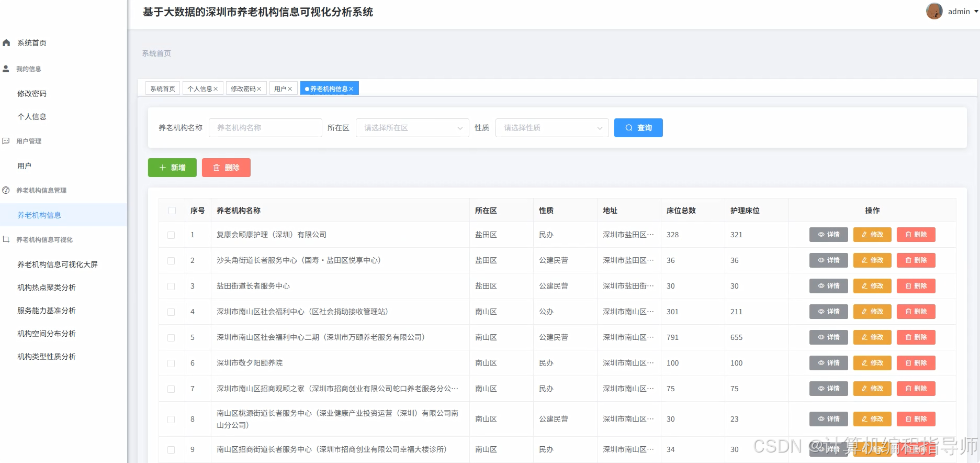Click the blue 查询 button

(638, 128)
